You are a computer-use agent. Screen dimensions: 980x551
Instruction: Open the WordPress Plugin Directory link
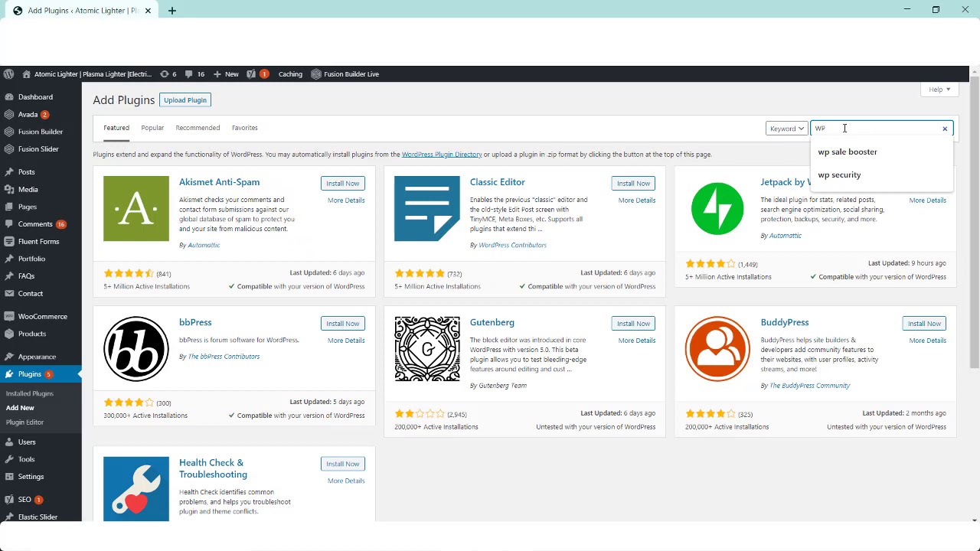coord(442,155)
